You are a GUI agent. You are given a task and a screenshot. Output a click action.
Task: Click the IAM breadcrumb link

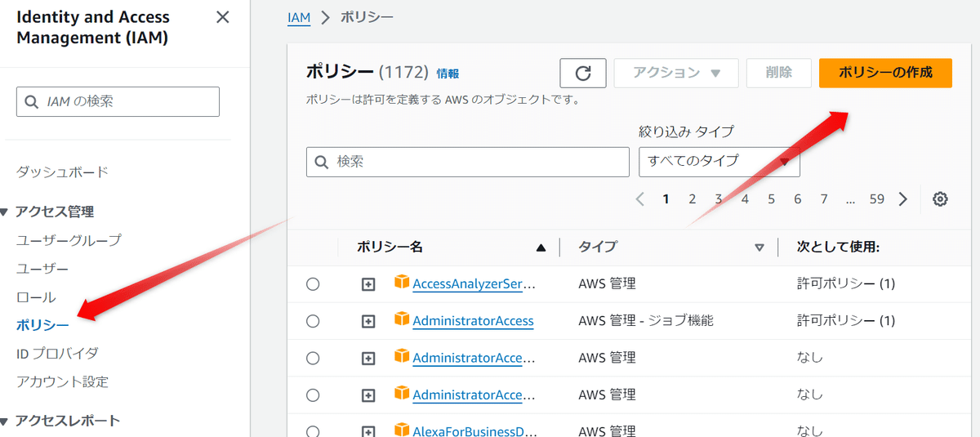coord(299,17)
